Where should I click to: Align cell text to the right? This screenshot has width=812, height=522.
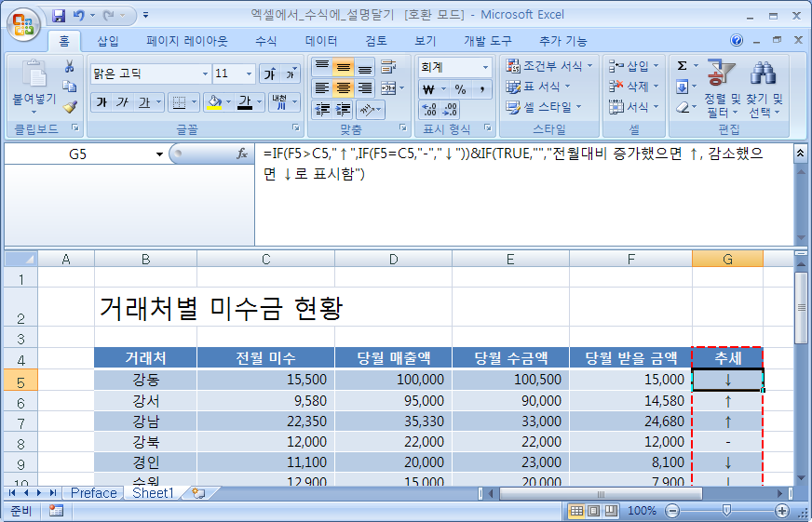tap(365, 88)
